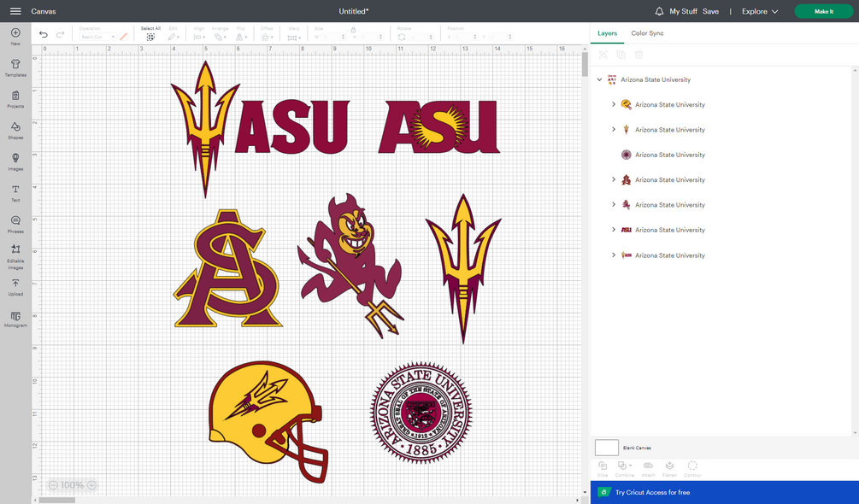Open the Offset dropdown
This screenshot has width=859, height=504.
click(267, 37)
